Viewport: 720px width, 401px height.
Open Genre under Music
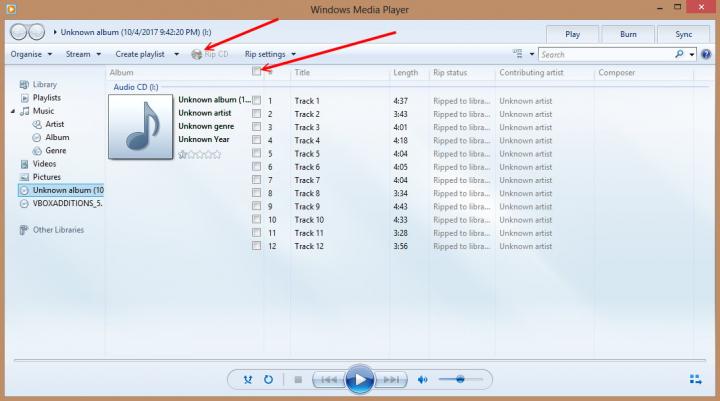point(56,151)
